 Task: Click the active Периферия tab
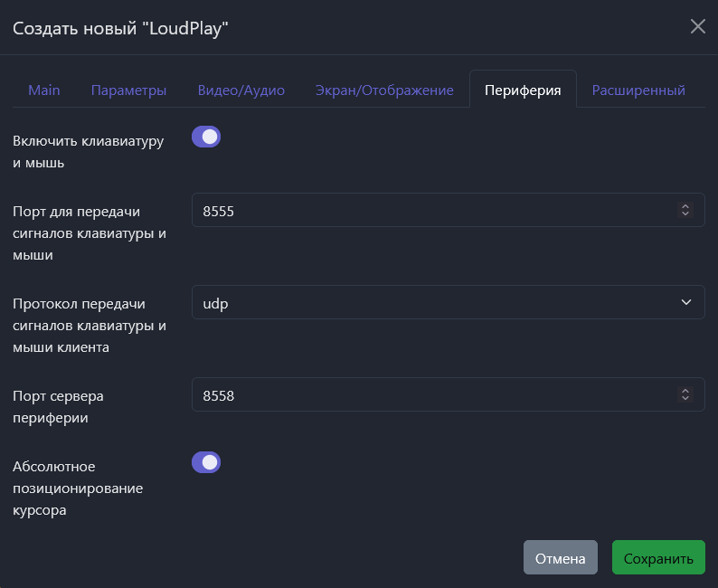coord(523,90)
